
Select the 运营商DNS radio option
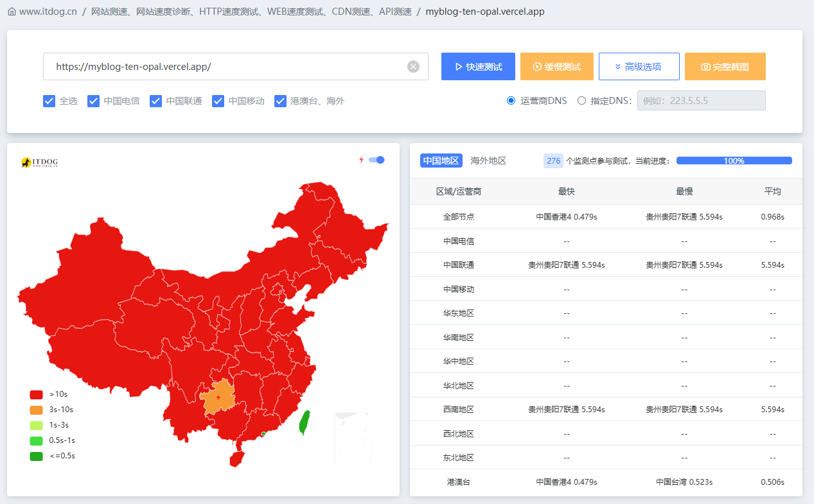pyautogui.click(x=511, y=101)
